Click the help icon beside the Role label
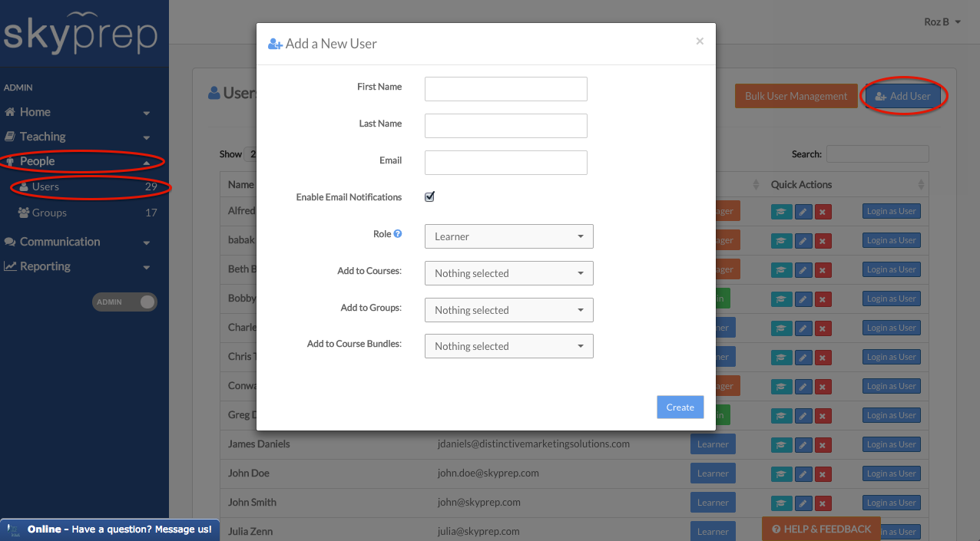980x541 pixels. click(398, 234)
